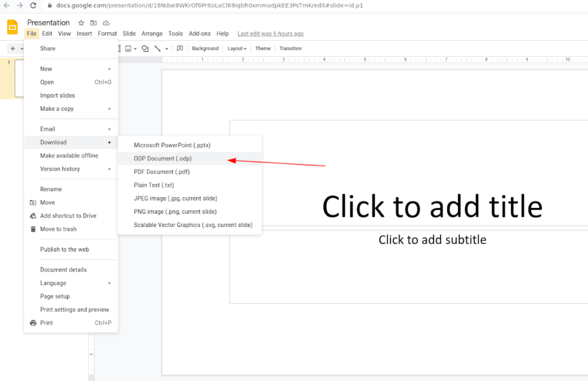Star the presentation
Viewport: 588px width, 381px height.
pos(80,23)
